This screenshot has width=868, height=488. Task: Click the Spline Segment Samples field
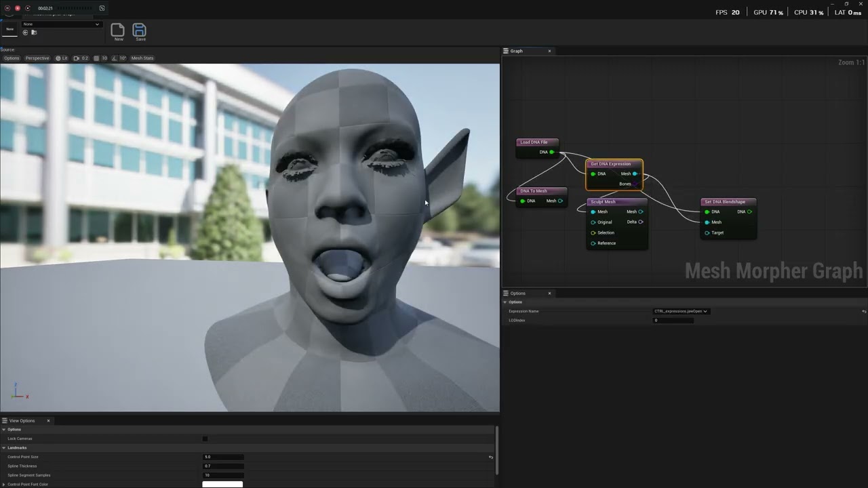tap(223, 475)
